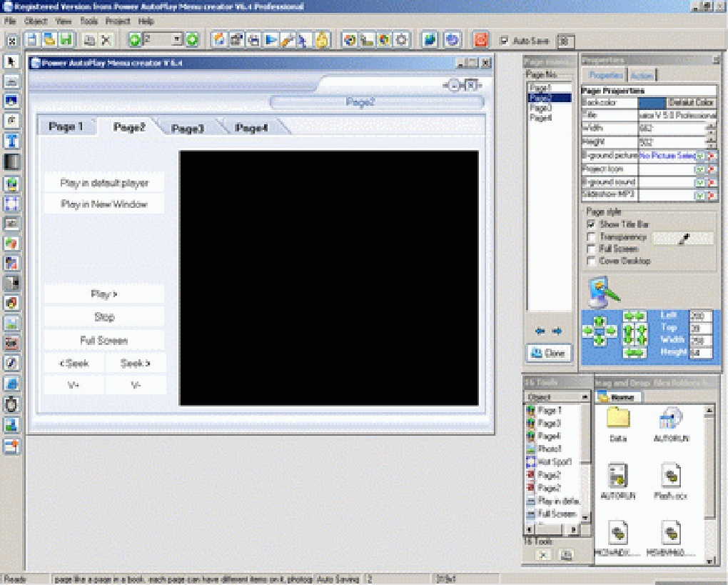Open the File menu
The image size is (728, 585).
10,21
